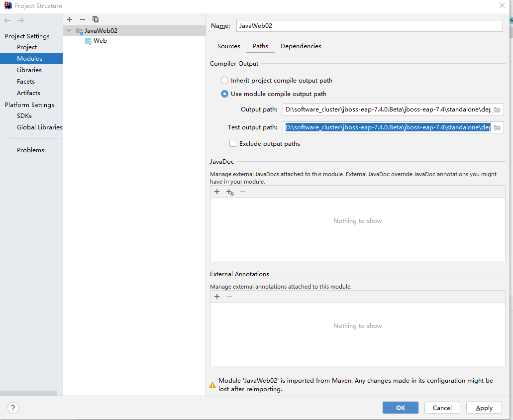The width and height of the screenshot is (513, 420).
Task: Click the Cancel button
Action: [x=442, y=408]
